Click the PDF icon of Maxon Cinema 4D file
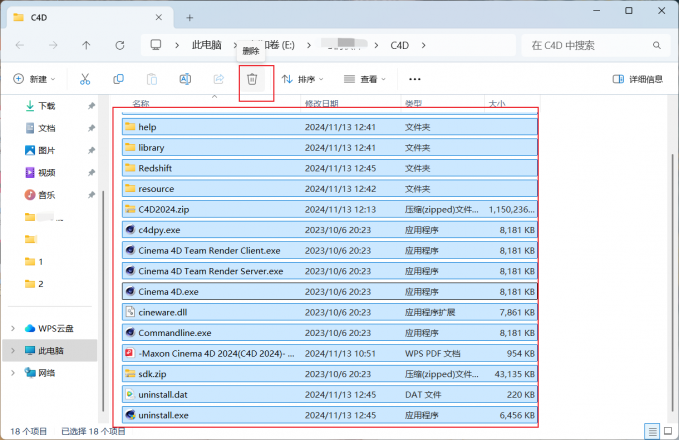Viewport: 679px width, 440px height. [130, 353]
